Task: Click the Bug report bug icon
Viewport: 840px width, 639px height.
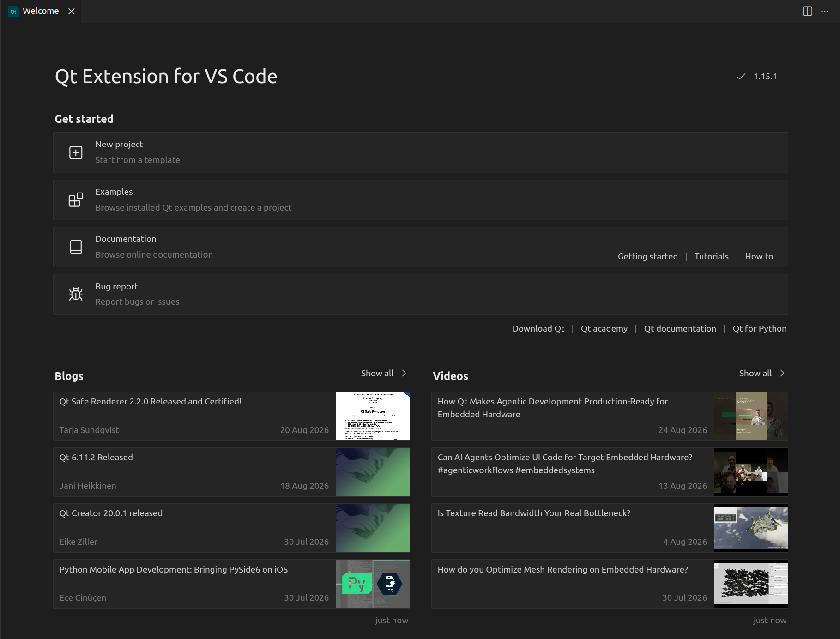Action: click(76, 294)
